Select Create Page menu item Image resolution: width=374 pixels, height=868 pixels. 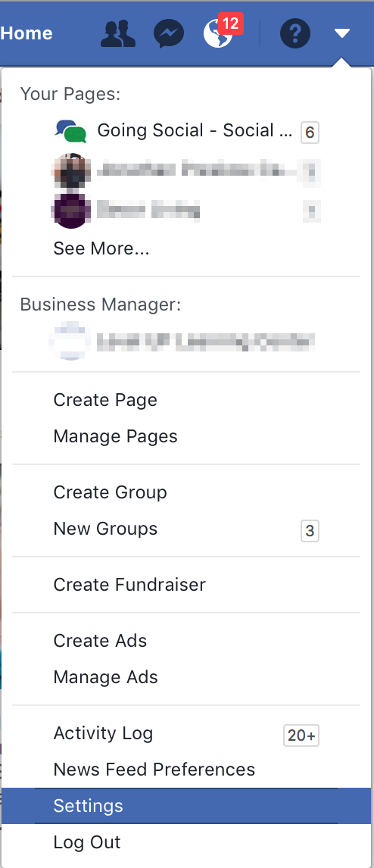[186, 400]
